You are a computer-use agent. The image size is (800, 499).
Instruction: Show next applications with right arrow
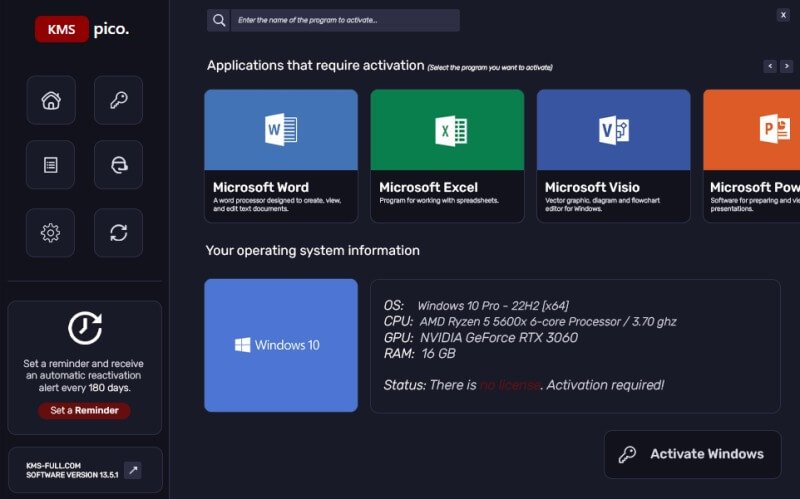787,66
